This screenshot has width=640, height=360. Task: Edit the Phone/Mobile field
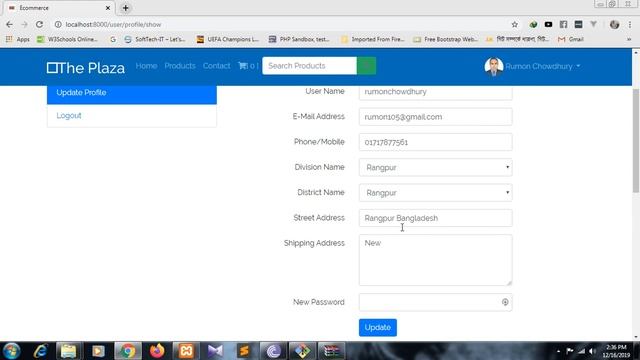pyautogui.click(x=436, y=142)
